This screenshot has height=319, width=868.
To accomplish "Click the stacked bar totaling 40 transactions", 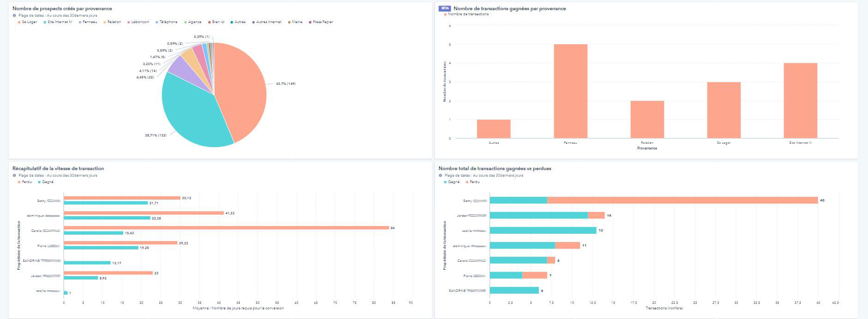I will point(653,201).
